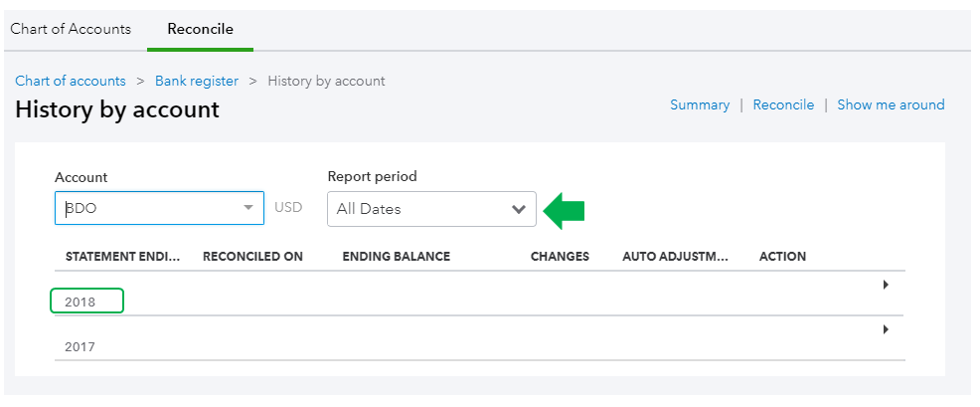Image resolution: width=980 pixels, height=407 pixels.
Task: Open the Chart of Accounts tab
Action: (71, 29)
